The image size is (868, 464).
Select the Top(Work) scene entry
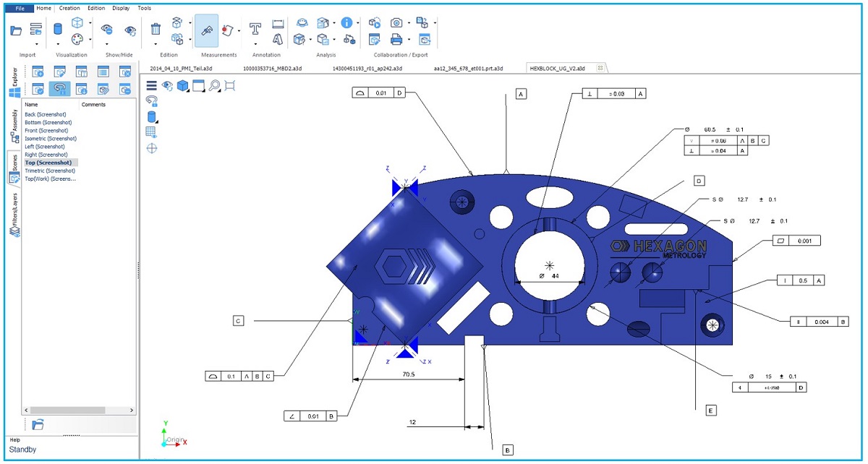click(50, 179)
